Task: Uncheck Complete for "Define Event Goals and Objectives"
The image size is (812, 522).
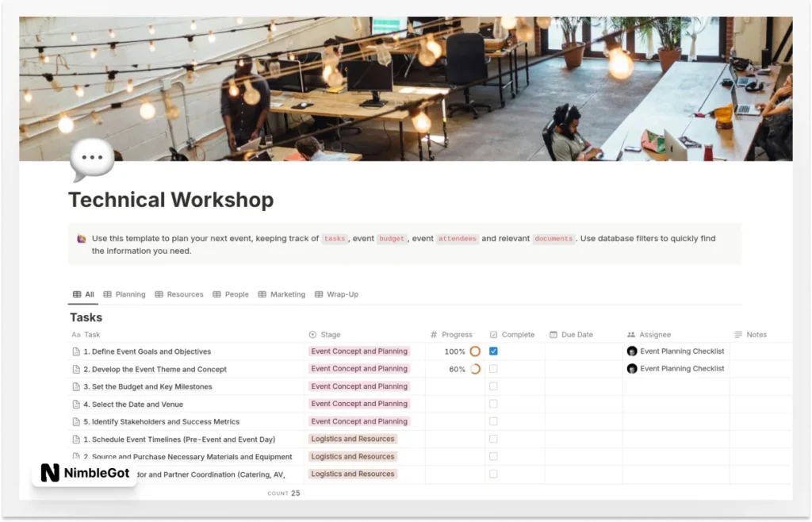Action: point(494,351)
